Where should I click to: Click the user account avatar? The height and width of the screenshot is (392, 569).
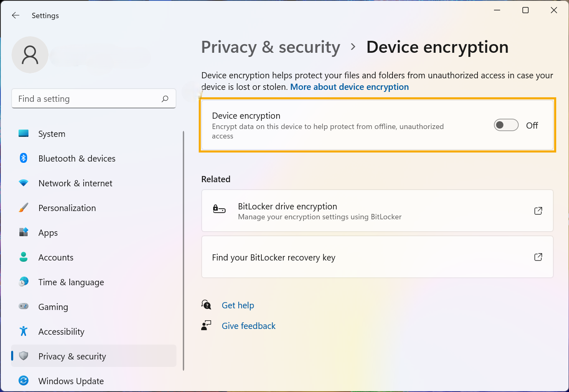(x=30, y=55)
